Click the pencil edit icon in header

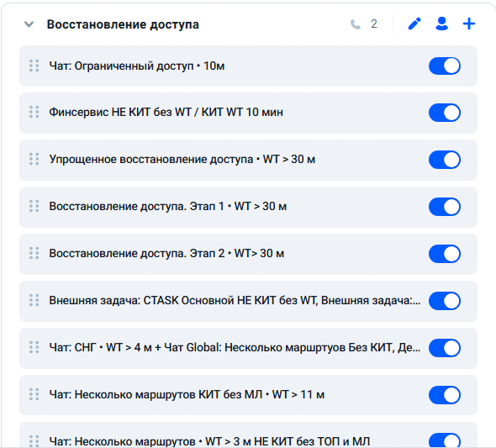(x=414, y=24)
